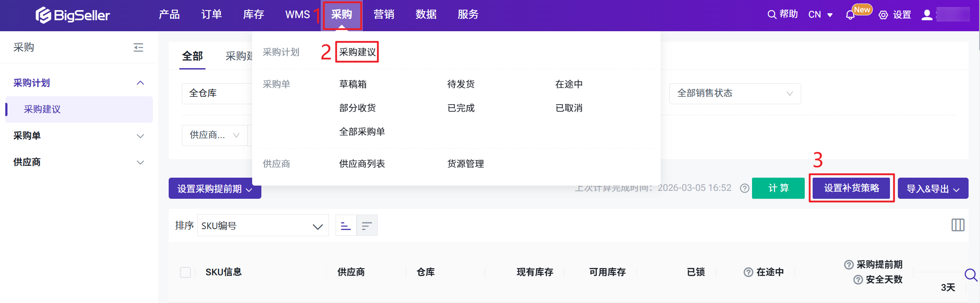The height and width of the screenshot is (303, 980).
Task: Switch to the 全部 tab
Action: (192, 56)
